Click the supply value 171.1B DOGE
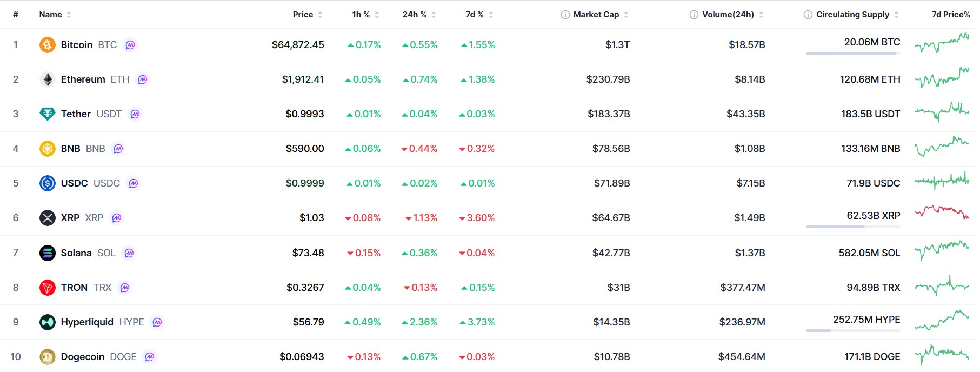Image resolution: width=980 pixels, height=372 pixels. point(872,357)
